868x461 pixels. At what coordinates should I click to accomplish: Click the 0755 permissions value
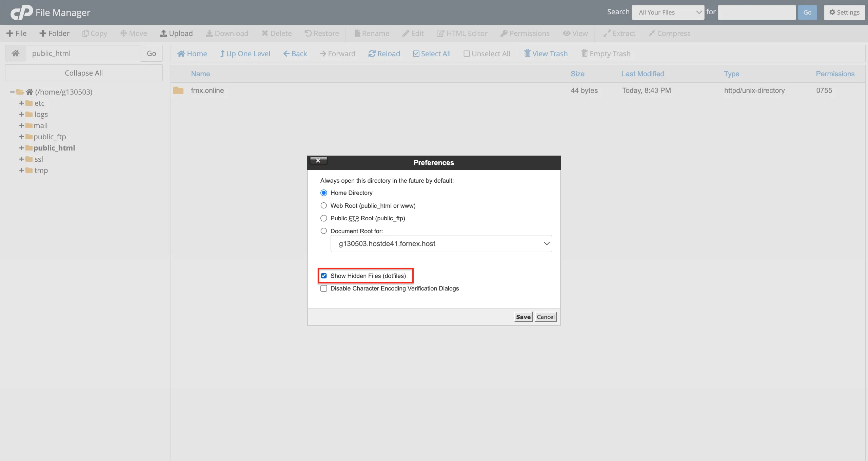coord(824,91)
